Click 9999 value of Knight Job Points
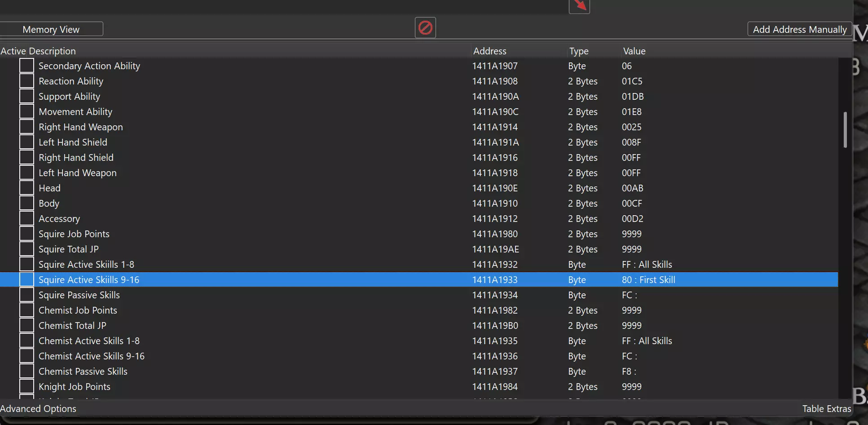 pos(631,387)
